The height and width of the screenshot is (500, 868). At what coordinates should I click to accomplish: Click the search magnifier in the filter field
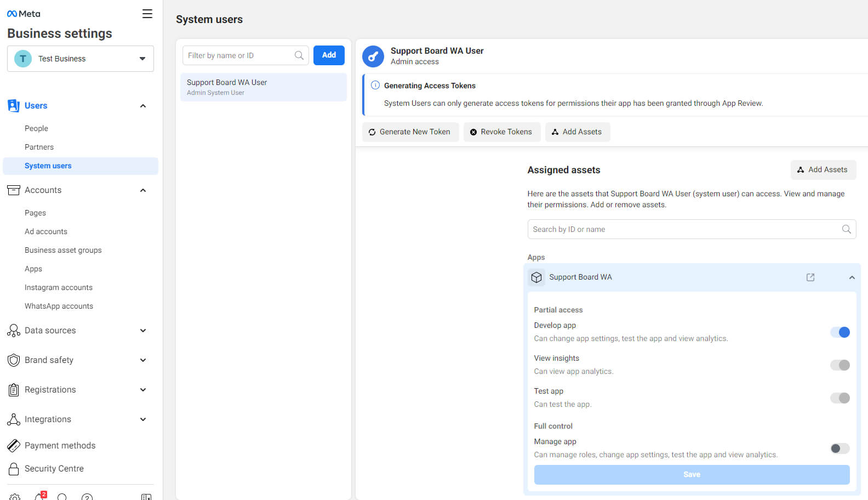pos(299,55)
